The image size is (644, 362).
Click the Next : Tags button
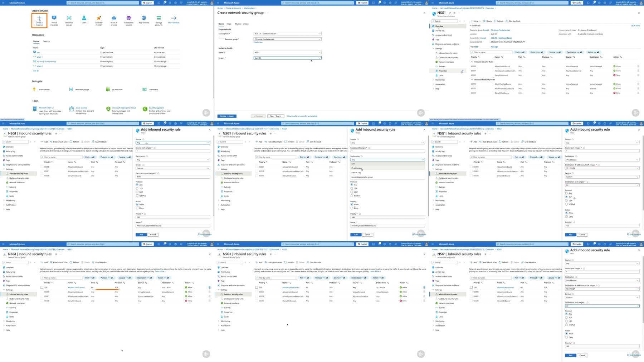pyautogui.click(x=276, y=116)
